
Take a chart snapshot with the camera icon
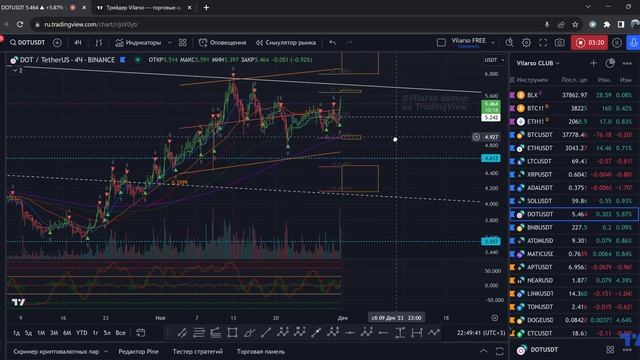[560, 42]
